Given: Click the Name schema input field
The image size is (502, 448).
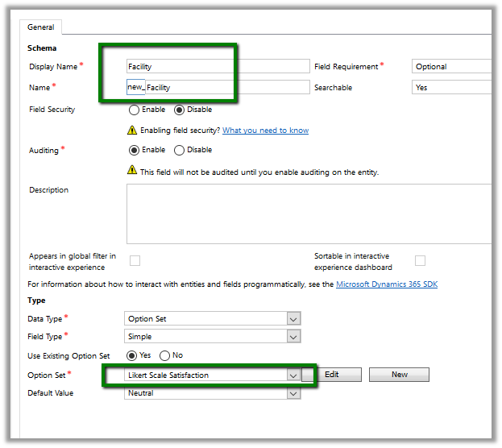Looking at the screenshot, I should coord(227,87).
